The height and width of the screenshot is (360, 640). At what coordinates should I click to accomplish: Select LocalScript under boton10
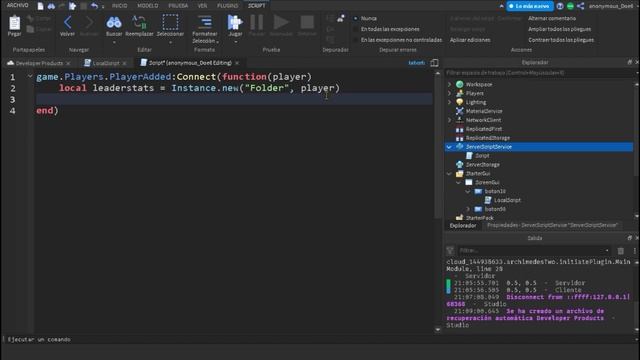(507, 200)
